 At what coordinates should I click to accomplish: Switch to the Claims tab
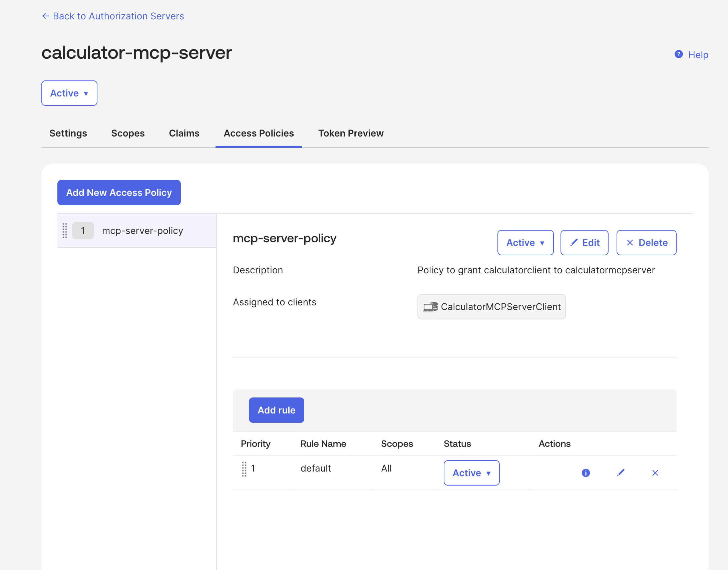point(184,133)
